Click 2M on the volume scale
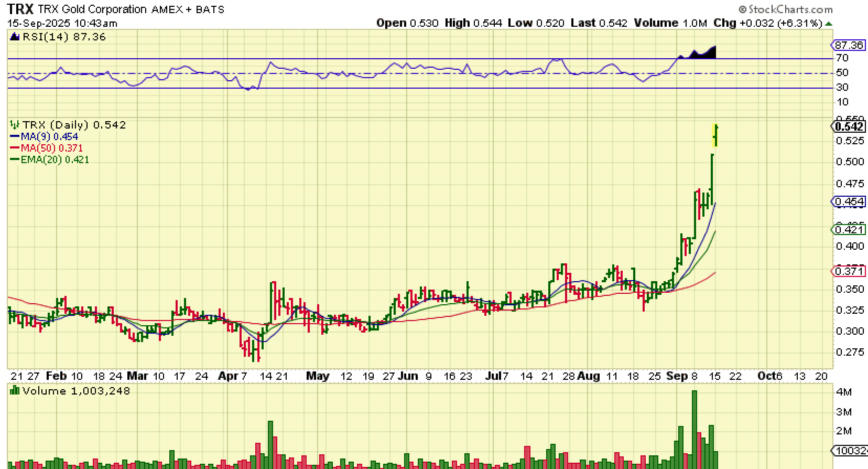Viewport: 868px width, 469px height. pos(843,431)
